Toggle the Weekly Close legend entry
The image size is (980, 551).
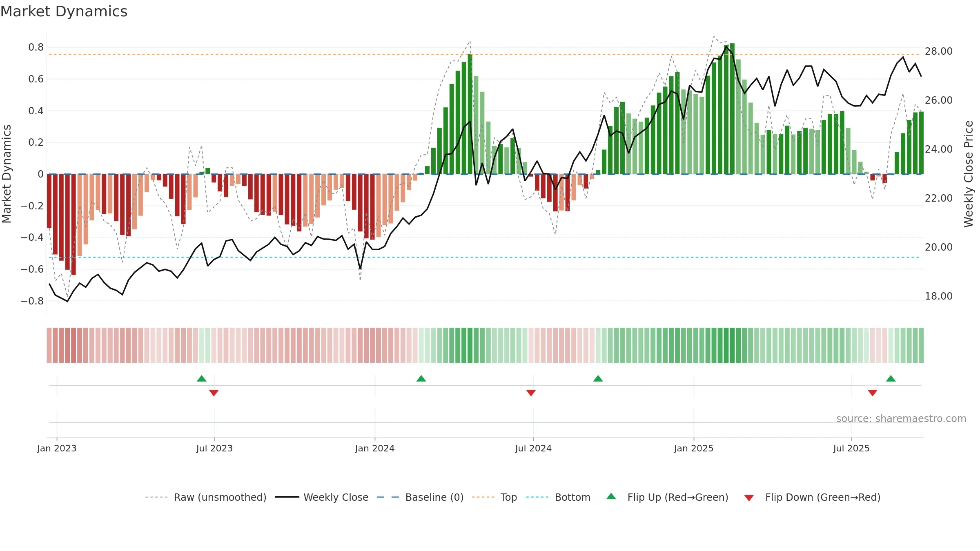point(322,497)
